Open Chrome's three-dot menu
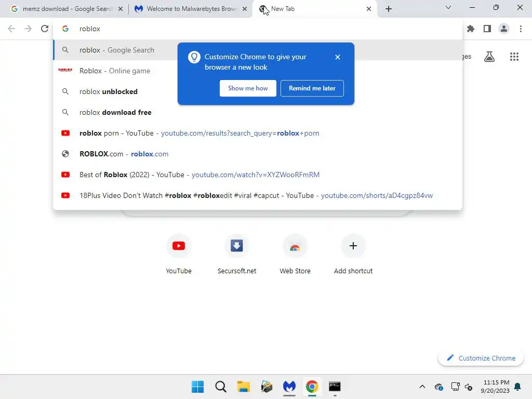 click(521, 29)
